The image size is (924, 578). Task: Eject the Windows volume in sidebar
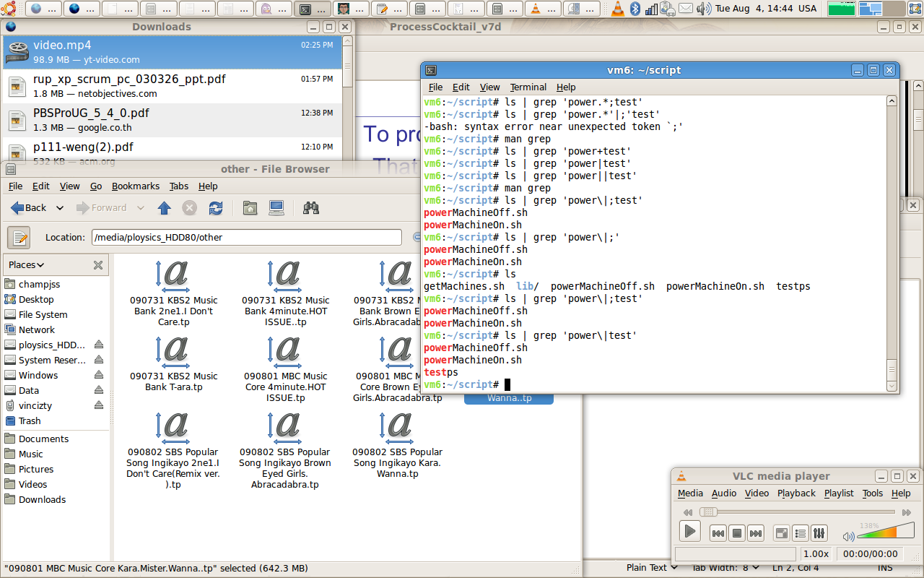(99, 375)
